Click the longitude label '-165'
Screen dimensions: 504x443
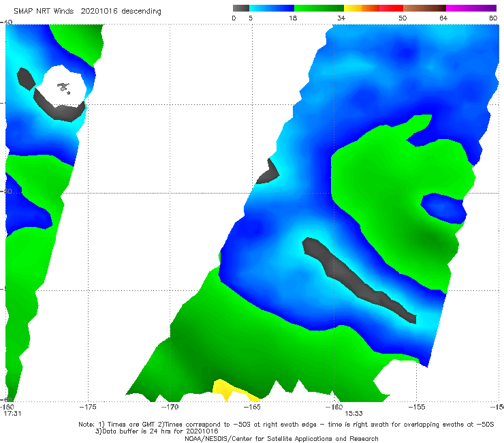click(x=252, y=407)
